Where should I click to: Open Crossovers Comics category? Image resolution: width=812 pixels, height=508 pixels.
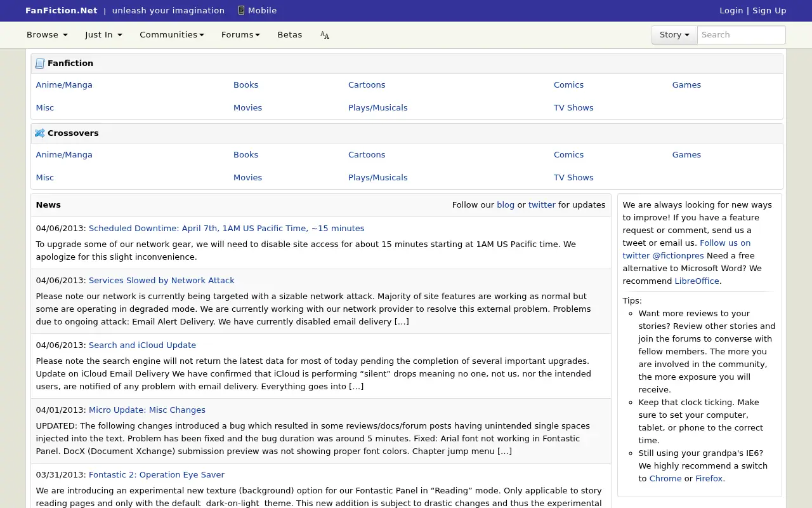(x=568, y=155)
